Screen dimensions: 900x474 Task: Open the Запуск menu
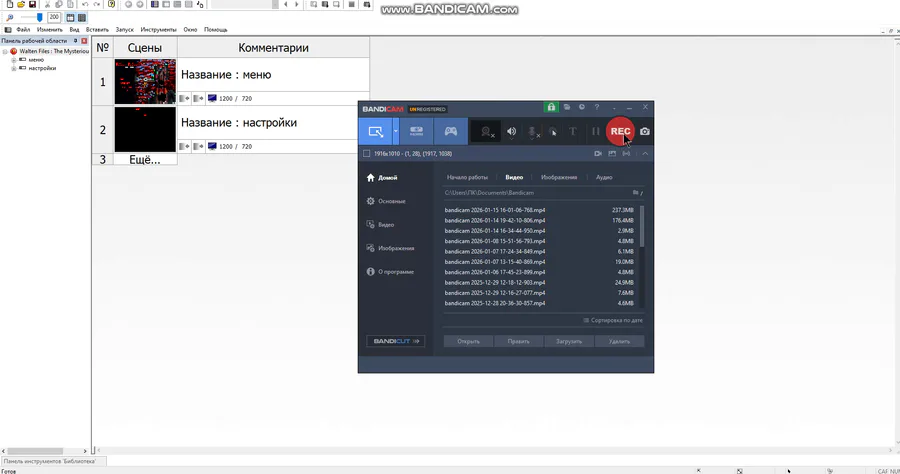125,30
